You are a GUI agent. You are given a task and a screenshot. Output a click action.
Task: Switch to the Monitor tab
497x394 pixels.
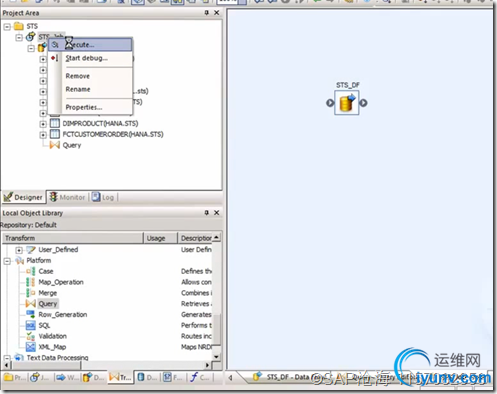tap(67, 197)
